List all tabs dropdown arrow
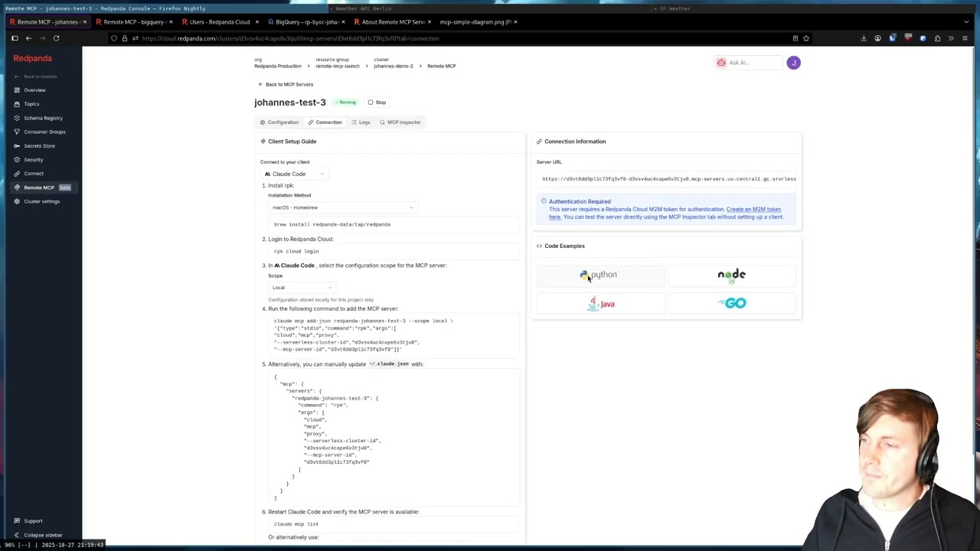This screenshot has height=551, width=980. 966,22
